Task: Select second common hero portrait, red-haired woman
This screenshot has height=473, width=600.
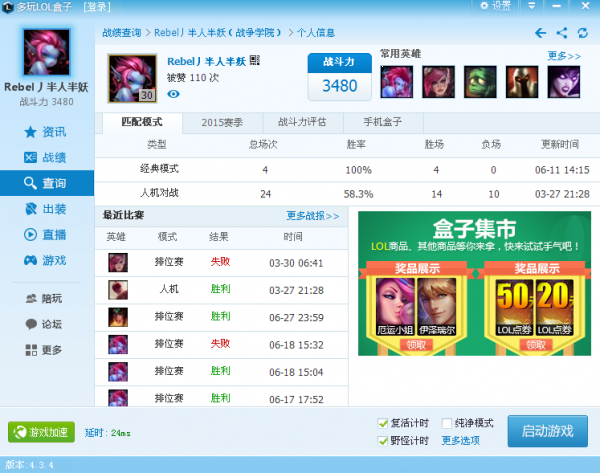Action: point(439,82)
